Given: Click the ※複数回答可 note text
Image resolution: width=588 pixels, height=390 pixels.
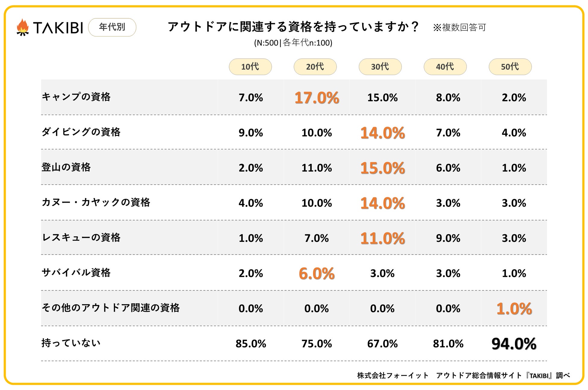Looking at the screenshot, I should point(459,28).
